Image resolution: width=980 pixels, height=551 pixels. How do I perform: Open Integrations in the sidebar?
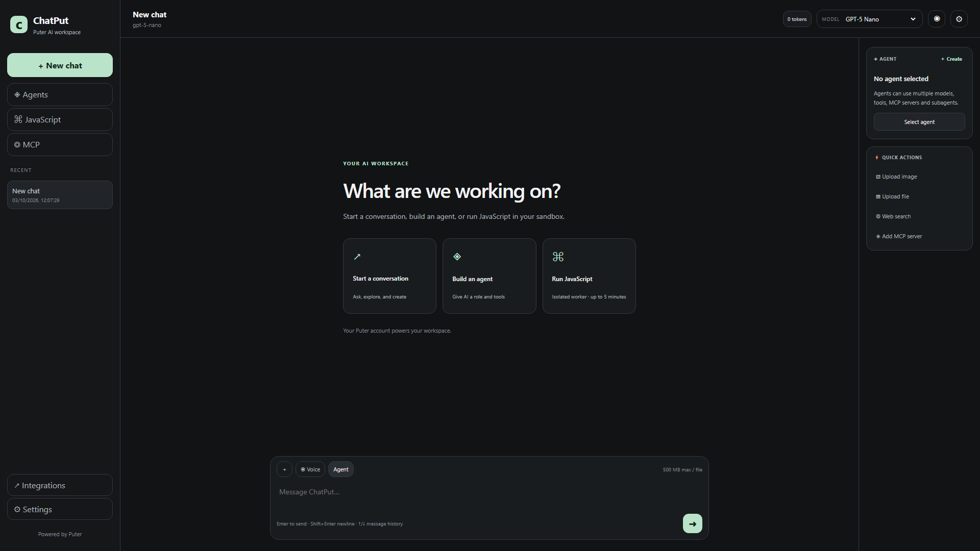[x=60, y=485]
